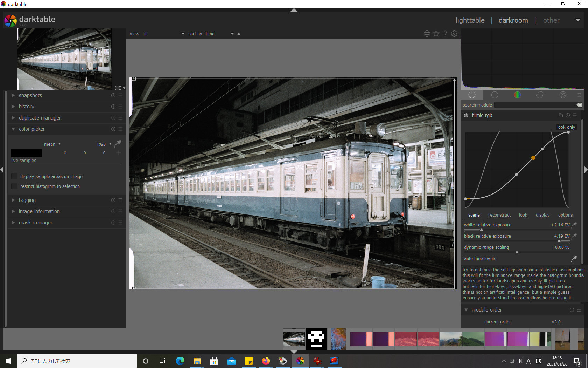Activate the color picker eyedropper tool

coord(118,143)
